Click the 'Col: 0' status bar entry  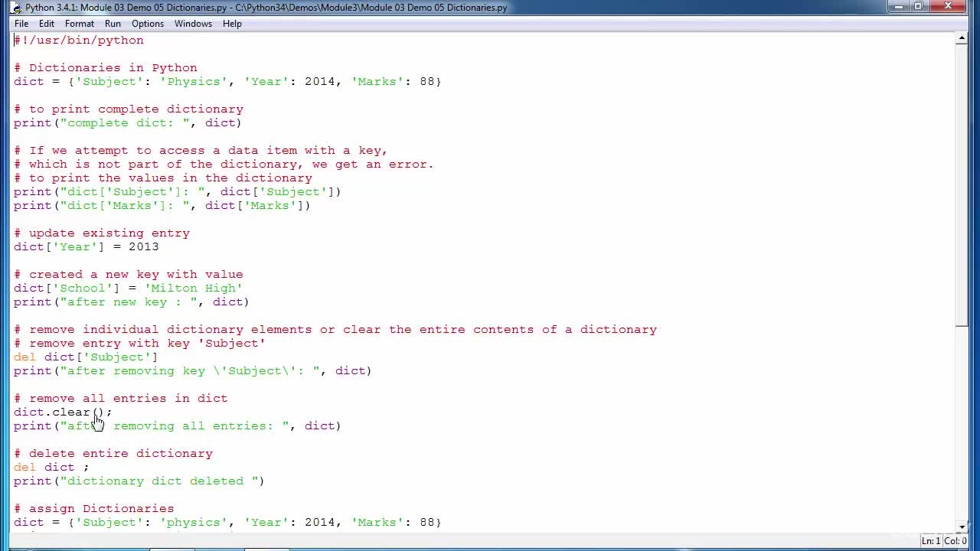click(955, 541)
